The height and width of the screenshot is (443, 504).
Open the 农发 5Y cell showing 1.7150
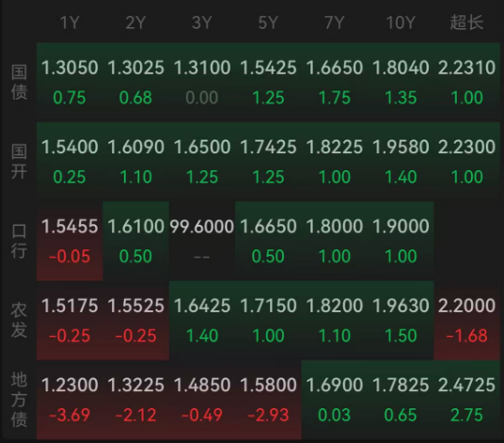point(268,320)
